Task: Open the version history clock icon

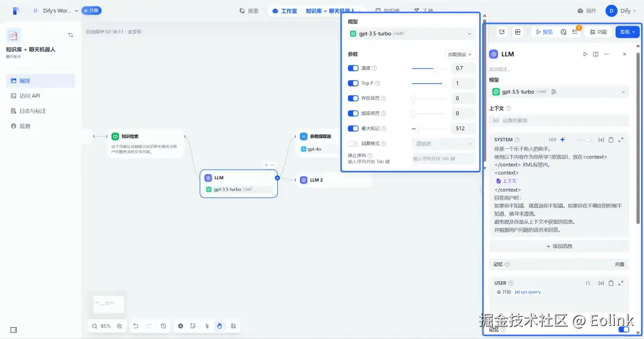Action: [x=163, y=326]
